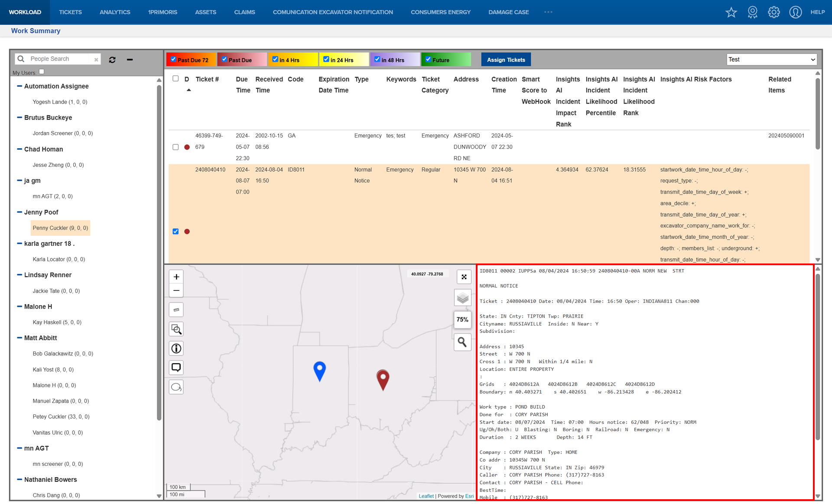Viewport: 832px width, 504px height.
Task: Collapse the Jenny Poof group
Action: point(19,212)
